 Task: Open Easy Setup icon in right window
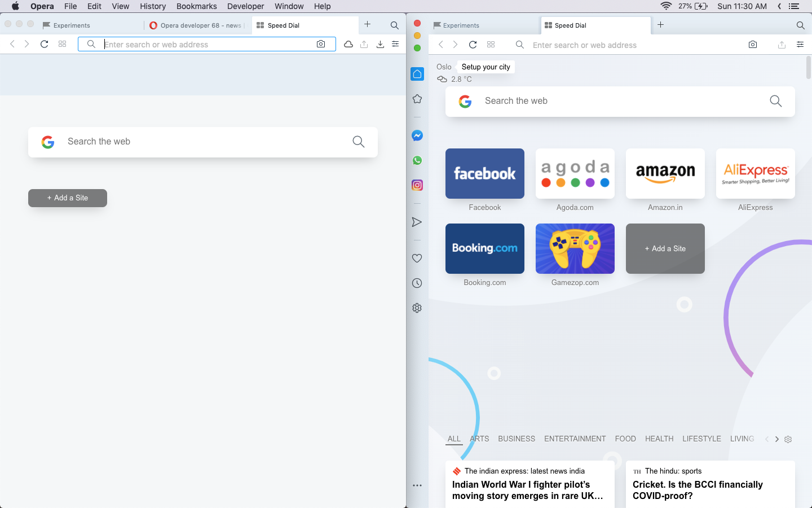(800, 45)
